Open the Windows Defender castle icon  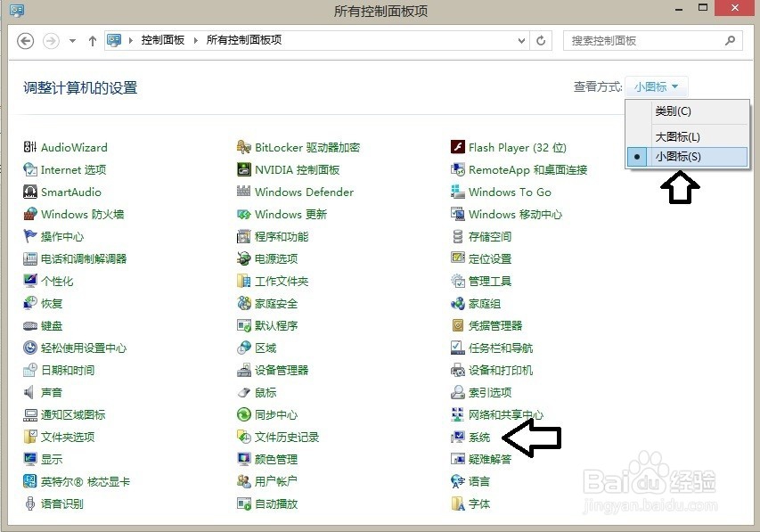coord(244,192)
